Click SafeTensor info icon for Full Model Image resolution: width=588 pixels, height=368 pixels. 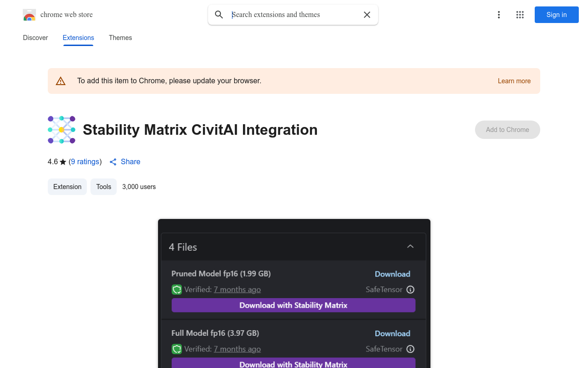coord(411,349)
